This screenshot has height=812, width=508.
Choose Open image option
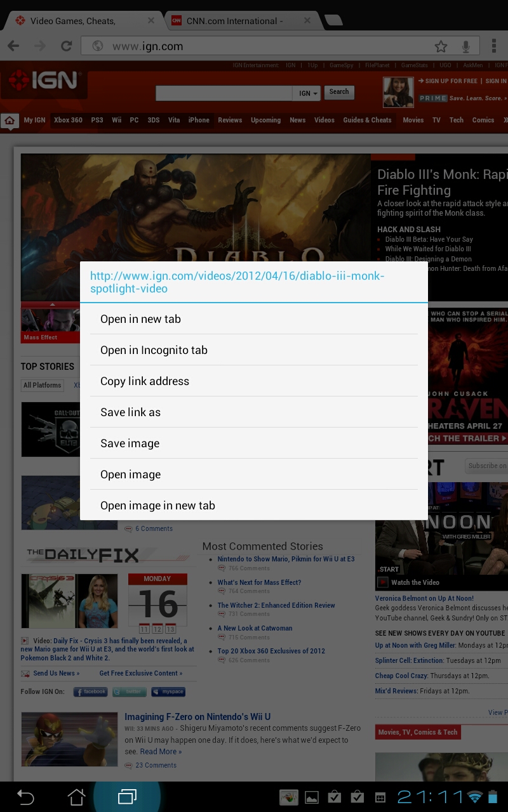pyautogui.click(x=253, y=475)
